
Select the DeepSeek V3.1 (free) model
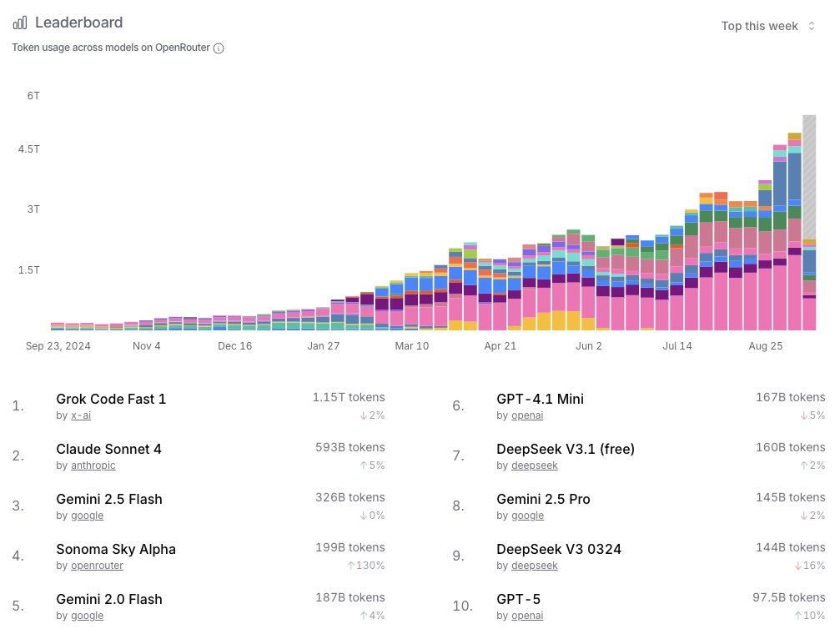pyautogui.click(x=566, y=449)
